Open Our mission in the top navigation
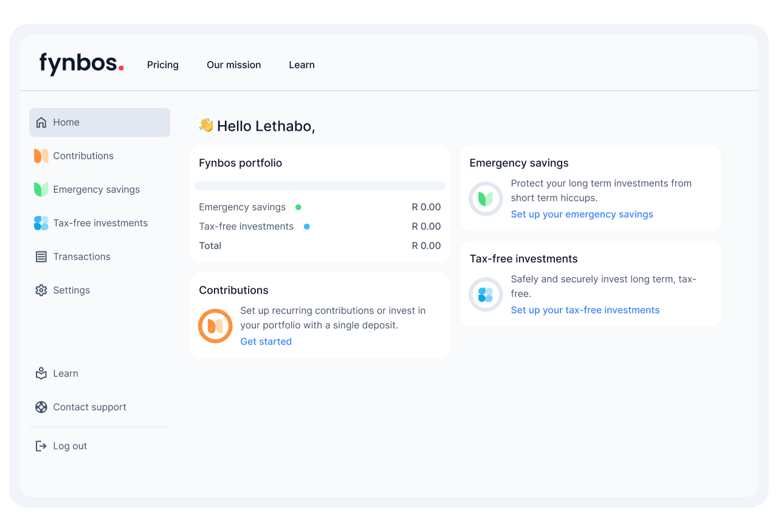Image resolution: width=778 pixels, height=532 pixels. pyautogui.click(x=234, y=65)
